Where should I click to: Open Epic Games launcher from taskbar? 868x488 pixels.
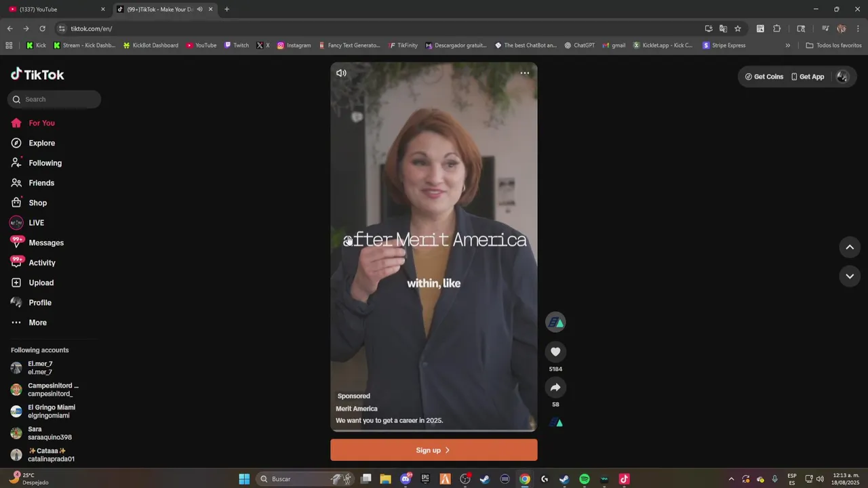[425, 479]
